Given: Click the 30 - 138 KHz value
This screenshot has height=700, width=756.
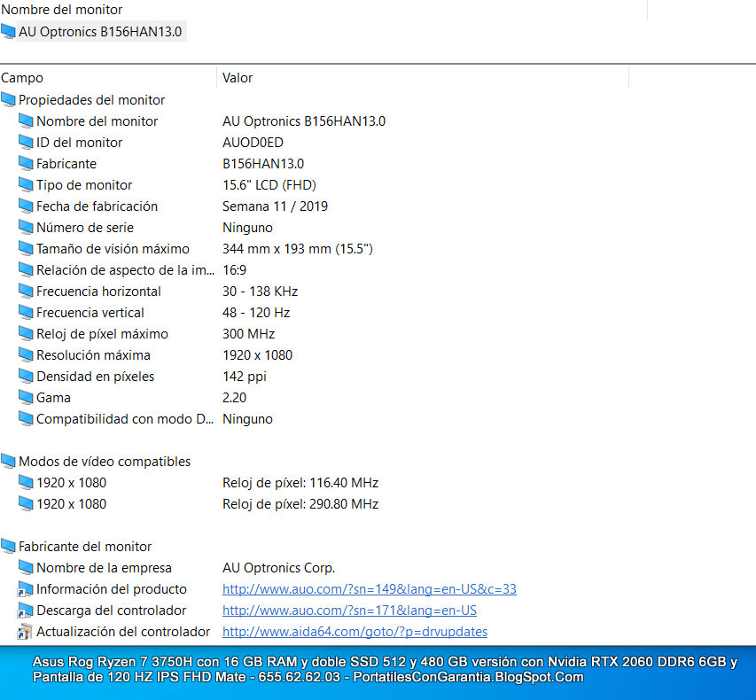Looking at the screenshot, I should click(x=260, y=291).
